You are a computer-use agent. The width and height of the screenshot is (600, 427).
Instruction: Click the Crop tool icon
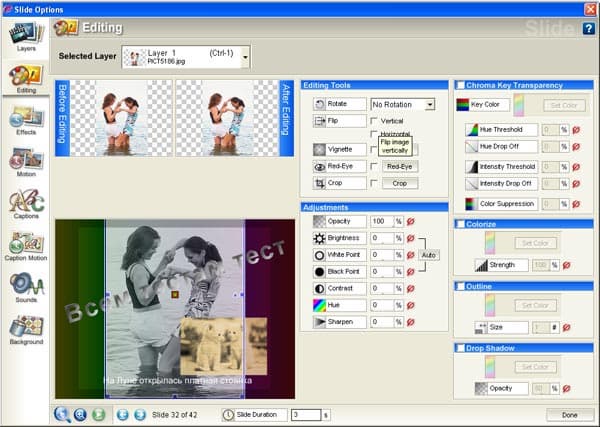point(319,183)
